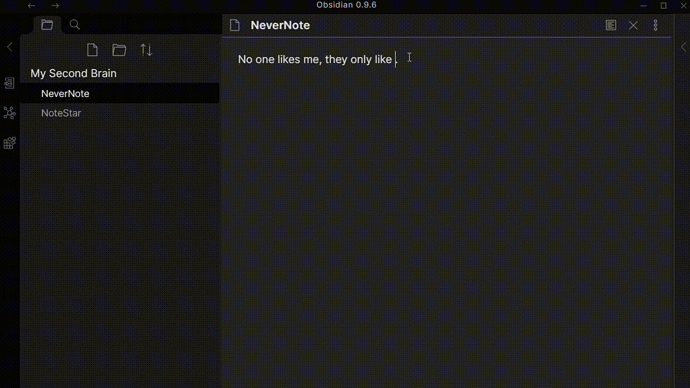Image resolution: width=690 pixels, height=388 pixels.
Task: Create a new note with the page icon
Action: pyautogui.click(x=92, y=50)
